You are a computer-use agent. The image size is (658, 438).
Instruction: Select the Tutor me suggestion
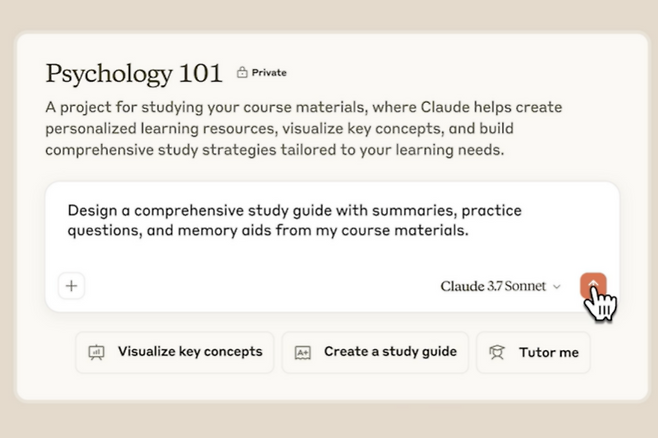pyautogui.click(x=533, y=352)
